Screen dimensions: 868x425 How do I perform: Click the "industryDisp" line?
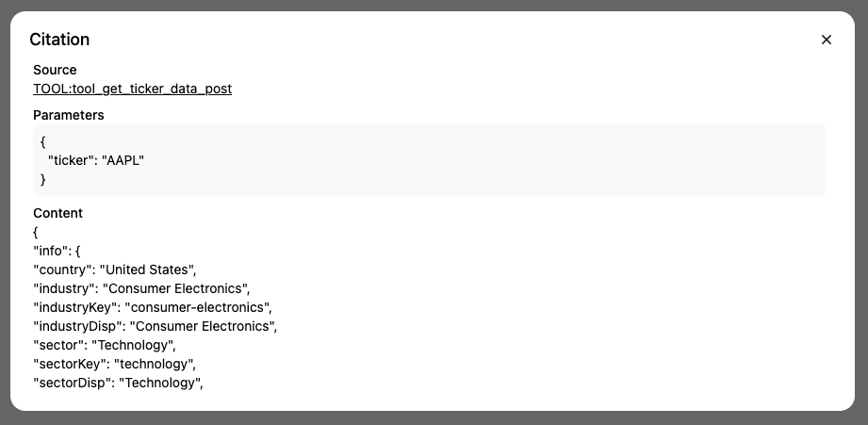(x=156, y=326)
